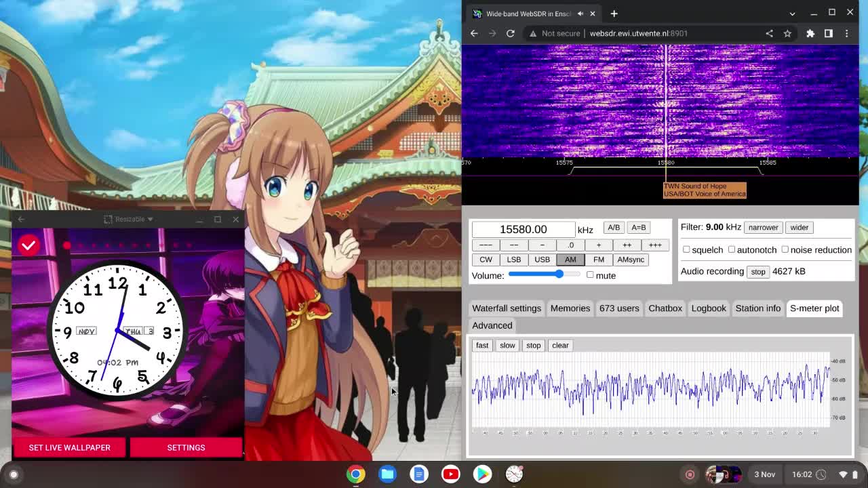Click the A=B button
This screenshot has height=488, width=868.
click(x=638, y=228)
